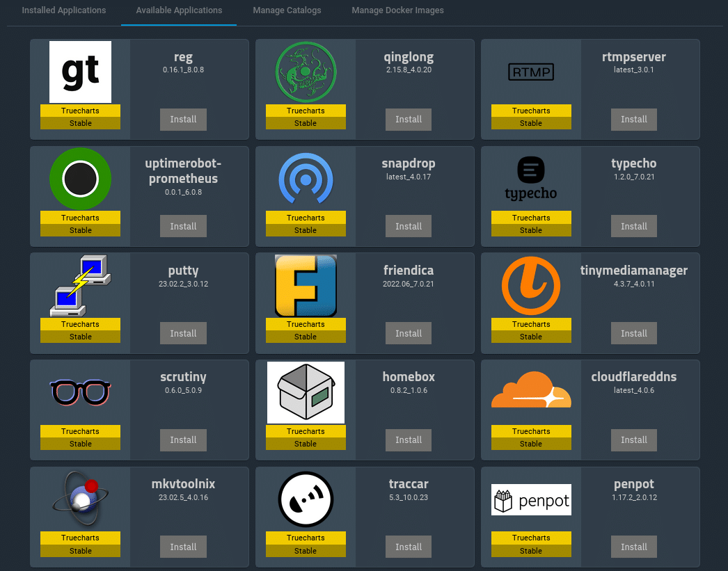Install the rtmpserver application
Viewport: 728px width, 571px height.
pos(634,119)
